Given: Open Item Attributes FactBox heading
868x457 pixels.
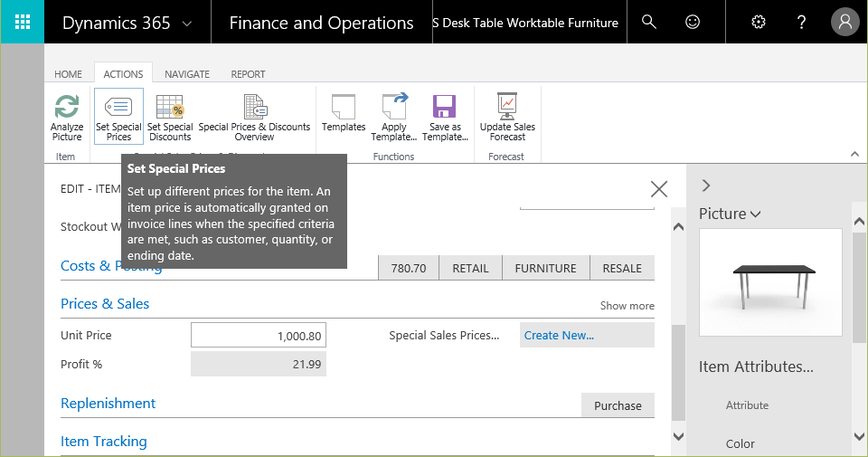Looking at the screenshot, I should click(756, 367).
